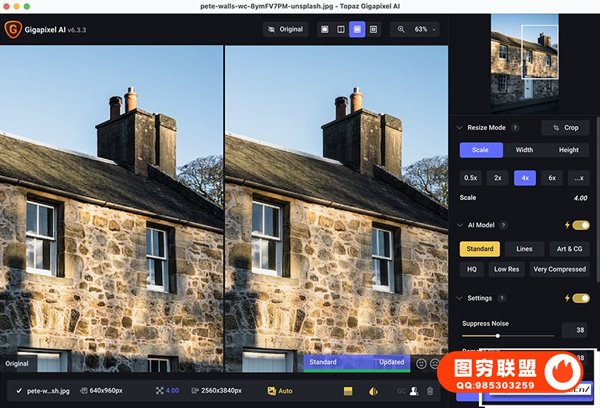600x408 pixels.
Task: Select side-by-side view layout icon
Action: 357,30
